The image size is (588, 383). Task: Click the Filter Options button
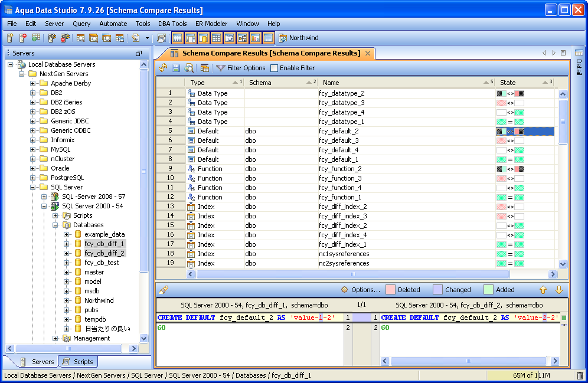click(x=246, y=68)
